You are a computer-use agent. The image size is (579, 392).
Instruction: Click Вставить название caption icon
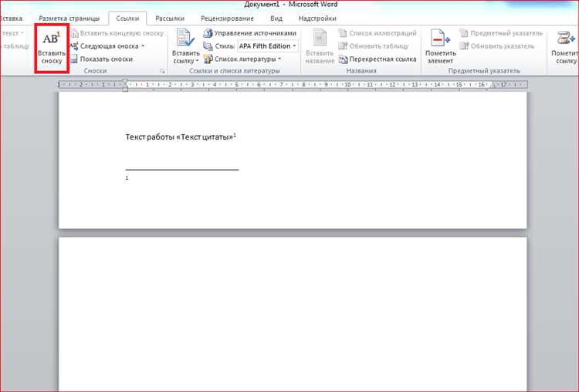pyautogui.click(x=320, y=38)
